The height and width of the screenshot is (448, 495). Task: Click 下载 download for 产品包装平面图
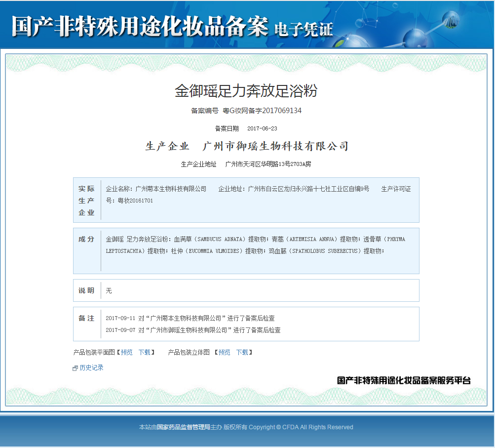tap(145, 352)
